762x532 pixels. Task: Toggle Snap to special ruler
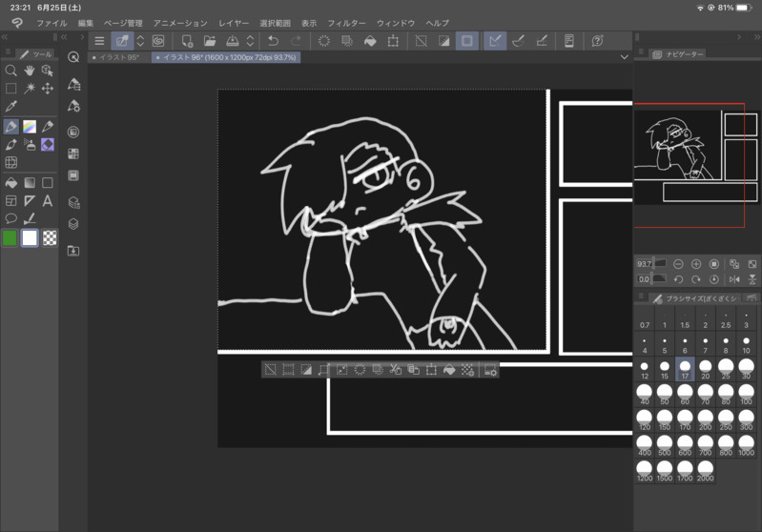[x=518, y=41]
